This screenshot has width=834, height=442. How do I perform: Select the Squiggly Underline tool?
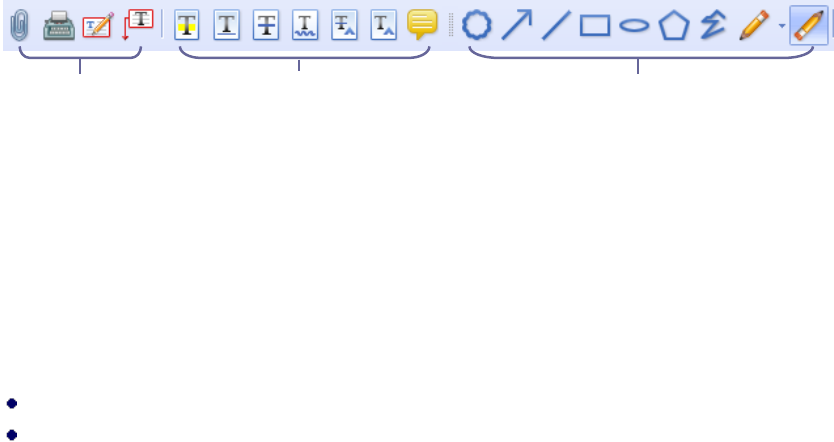[305, 25]
